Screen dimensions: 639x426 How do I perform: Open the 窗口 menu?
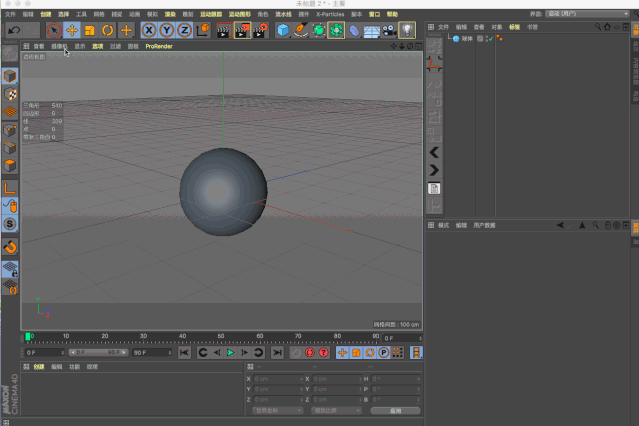pos(374,14)
